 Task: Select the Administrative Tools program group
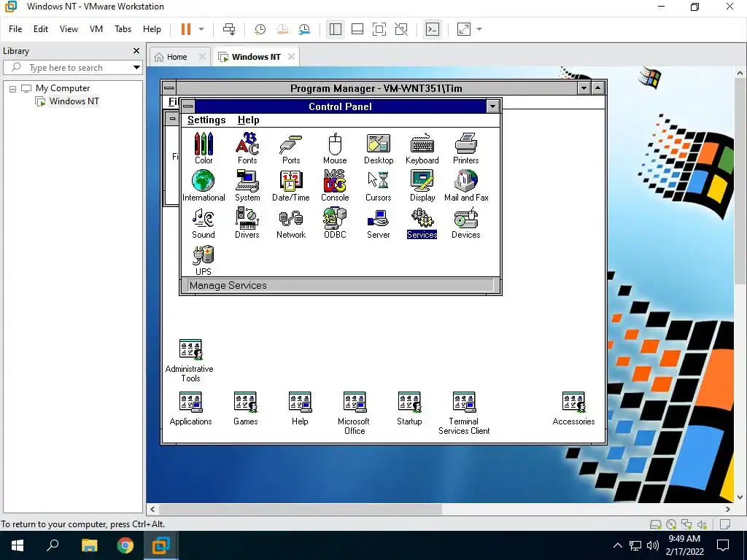(x=190, y=360)
